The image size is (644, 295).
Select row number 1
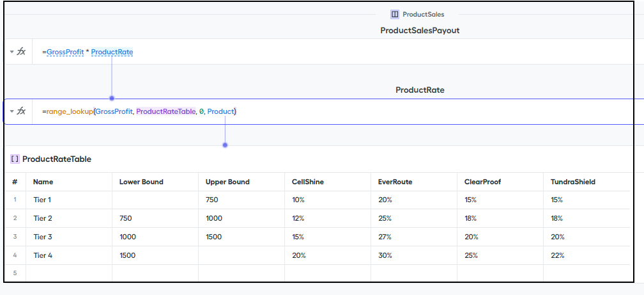[15, 200]
